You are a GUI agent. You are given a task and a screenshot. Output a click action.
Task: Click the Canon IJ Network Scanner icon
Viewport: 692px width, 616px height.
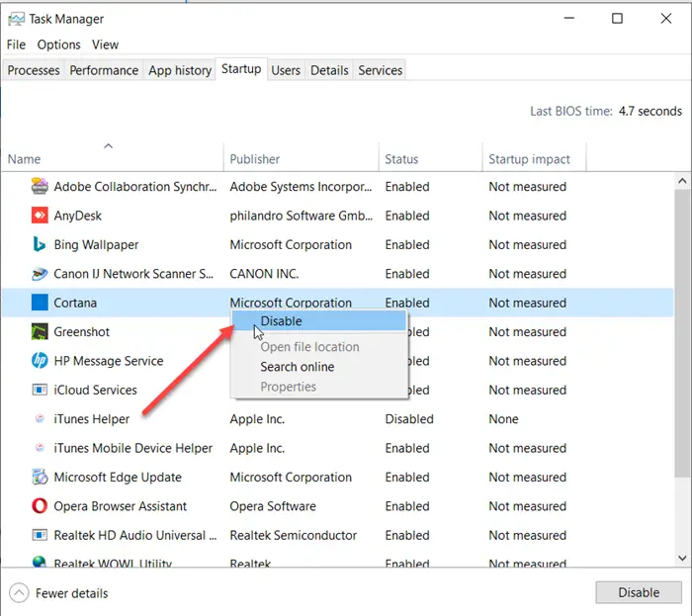[x=40, y=274]
